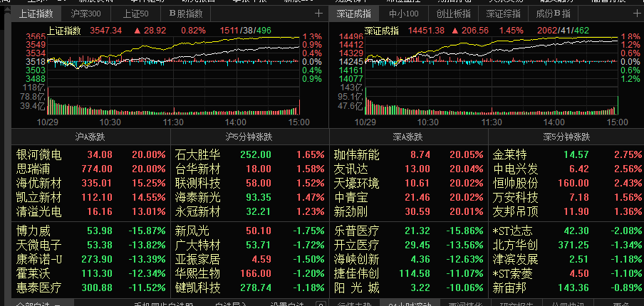Click the 上证指数 title above the left chart

(x=63, y=31)
